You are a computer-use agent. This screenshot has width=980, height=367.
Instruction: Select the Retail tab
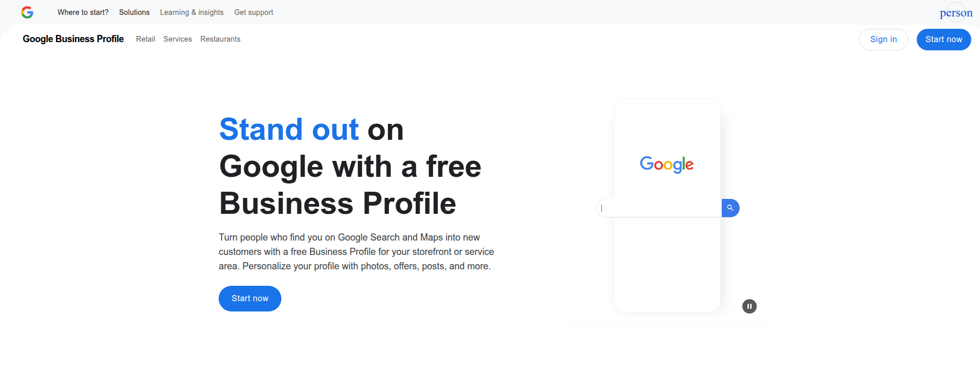pos(146,39)
